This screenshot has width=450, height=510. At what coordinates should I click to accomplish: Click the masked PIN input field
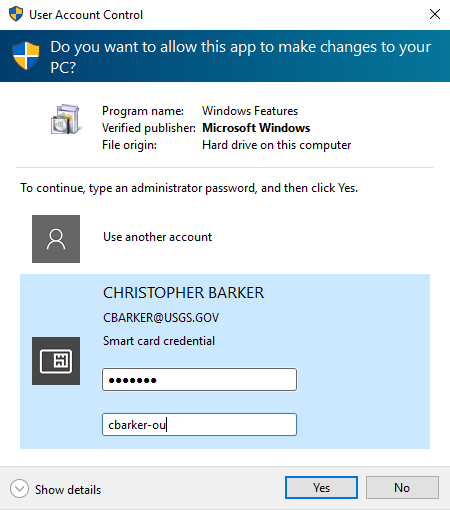[x=199, y=380]
